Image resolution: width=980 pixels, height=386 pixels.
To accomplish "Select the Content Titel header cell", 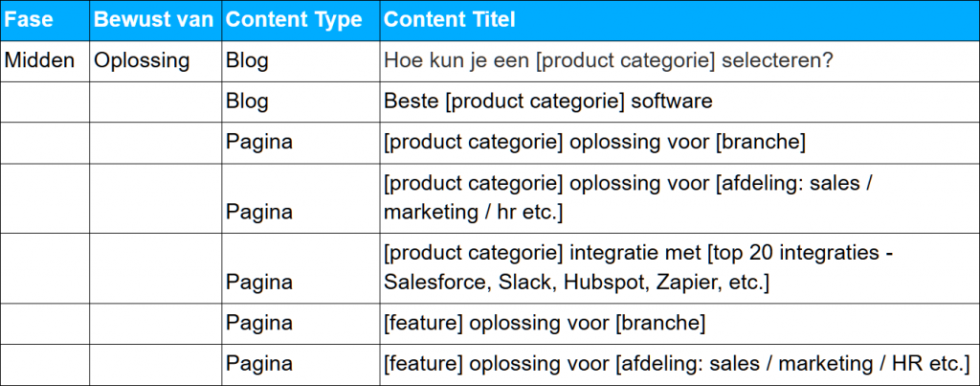I will pyautogui.click(x=679, y=20).
